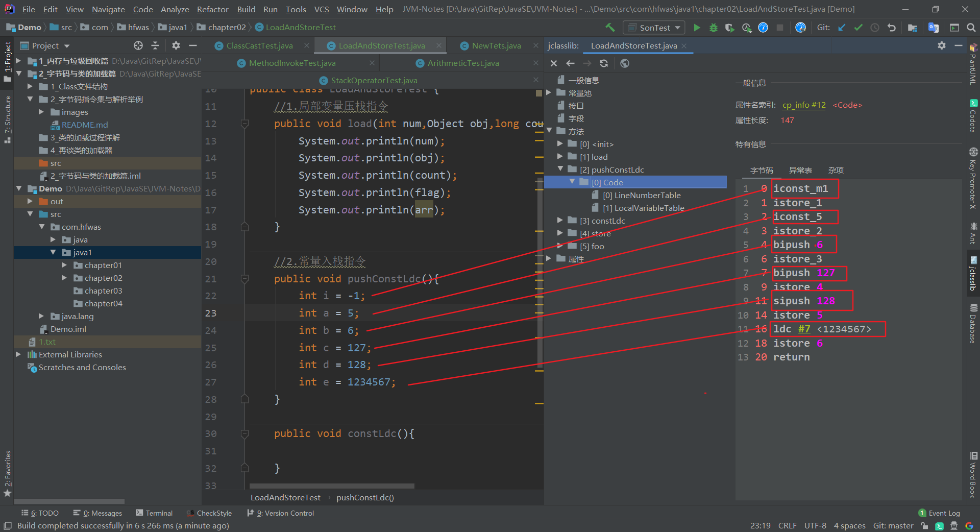Open the Database side tool window
This screenshot has width=980, height=532.
pos(973,324)
